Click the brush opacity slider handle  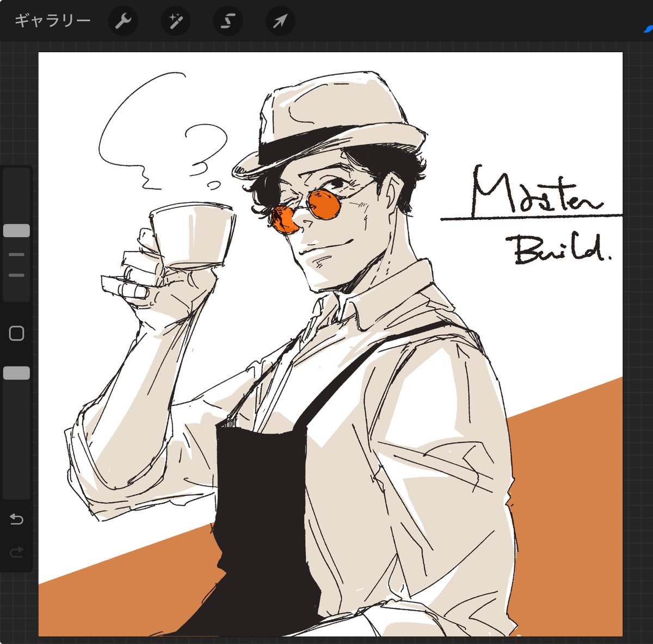(x=16, y=373)
